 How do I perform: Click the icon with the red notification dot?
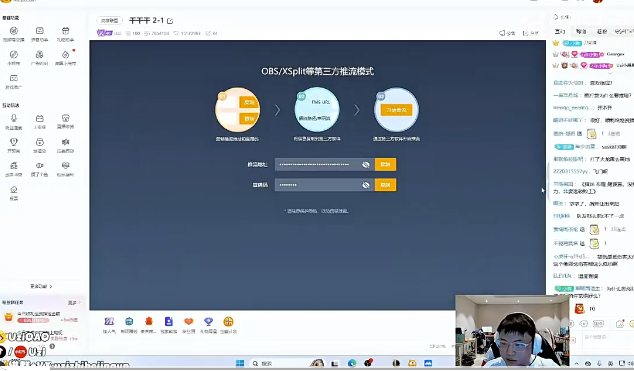click(x=66, y=55)
